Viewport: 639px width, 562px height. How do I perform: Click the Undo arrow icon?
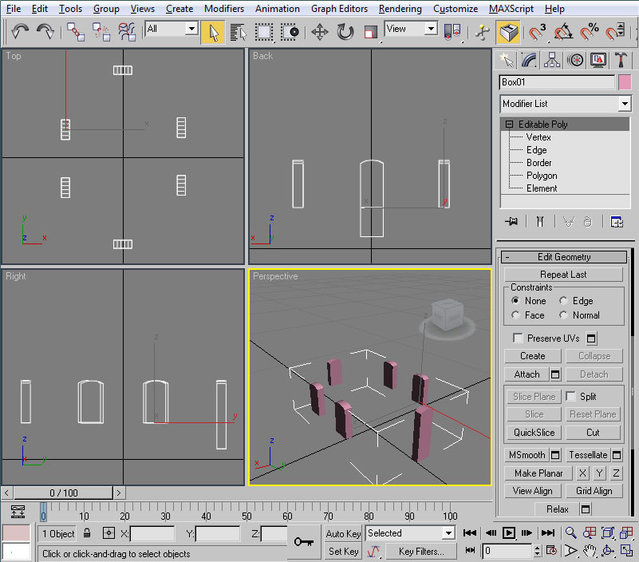tap(21, 32)
